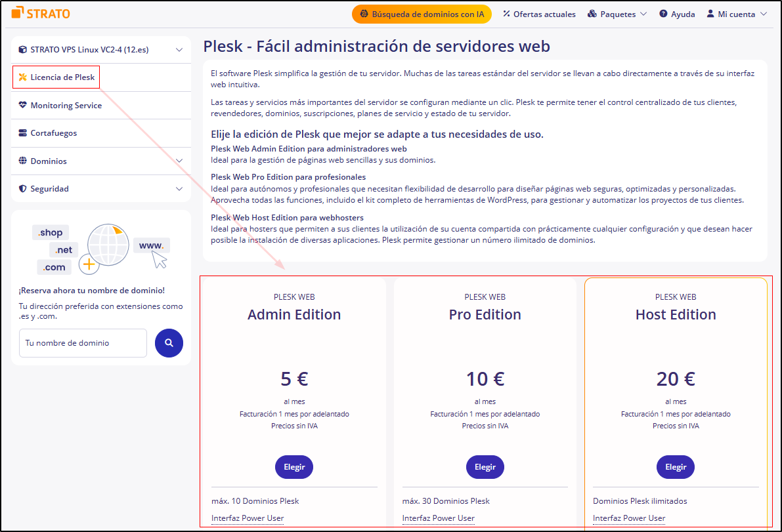Click the Plesk license tools icon
This screenshot has height=532, width=782.
22,77
